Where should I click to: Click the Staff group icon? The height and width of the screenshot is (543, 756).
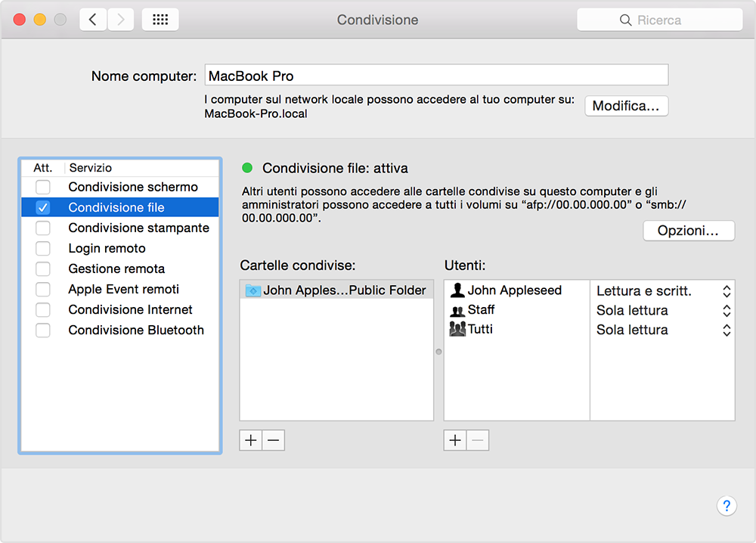[457, 310]
